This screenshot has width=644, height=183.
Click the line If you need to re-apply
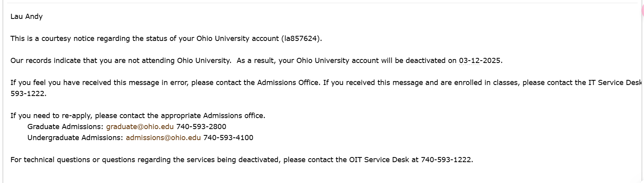click(138, 116)
